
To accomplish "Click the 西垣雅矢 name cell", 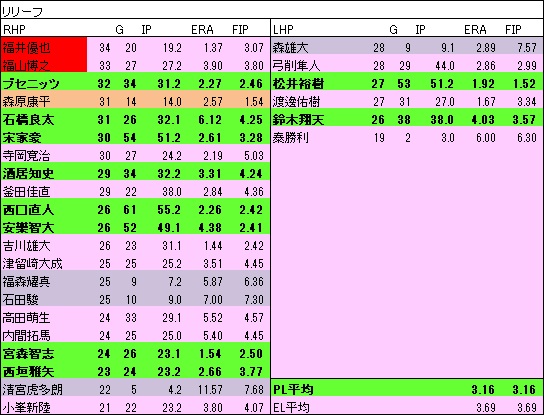I will point(28,372).
